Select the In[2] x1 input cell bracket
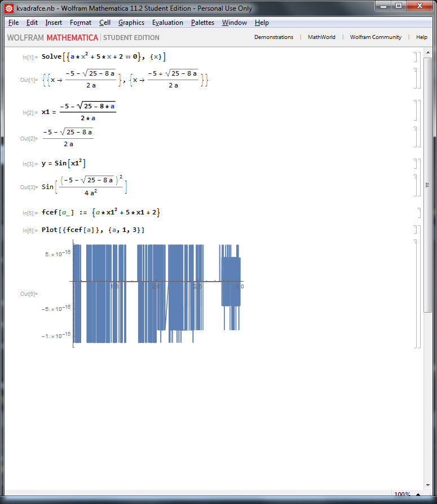The width and height of the screenshot is (437, 504). coord(415,110)
